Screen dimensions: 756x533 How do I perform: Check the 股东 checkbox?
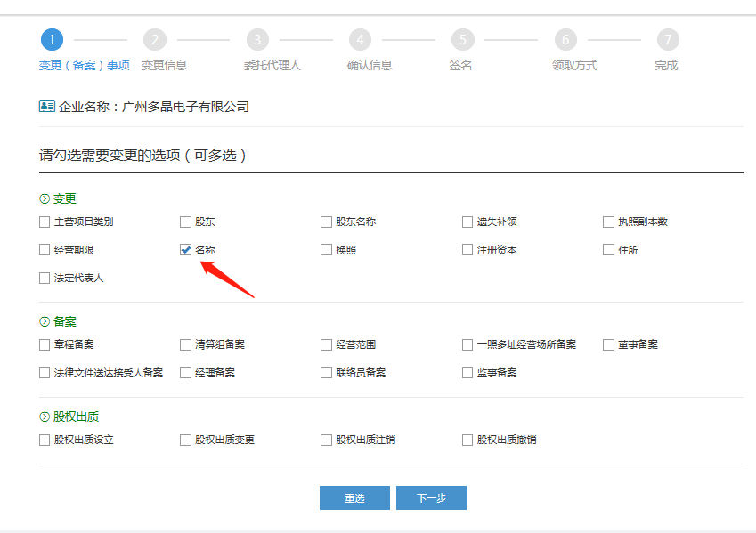(185, 222)
